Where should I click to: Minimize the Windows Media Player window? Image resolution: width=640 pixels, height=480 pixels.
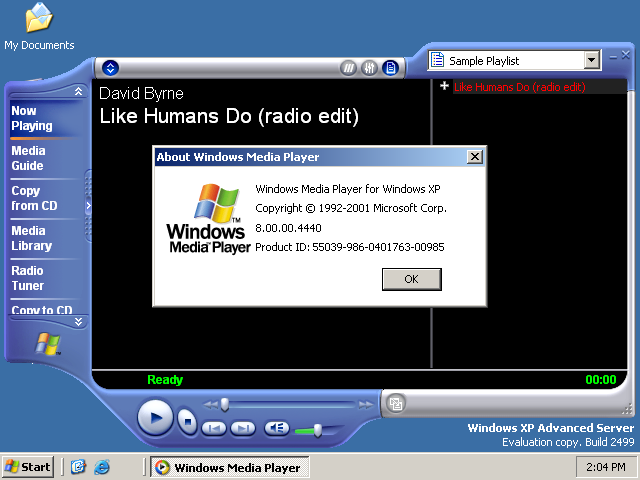[613, 56]
